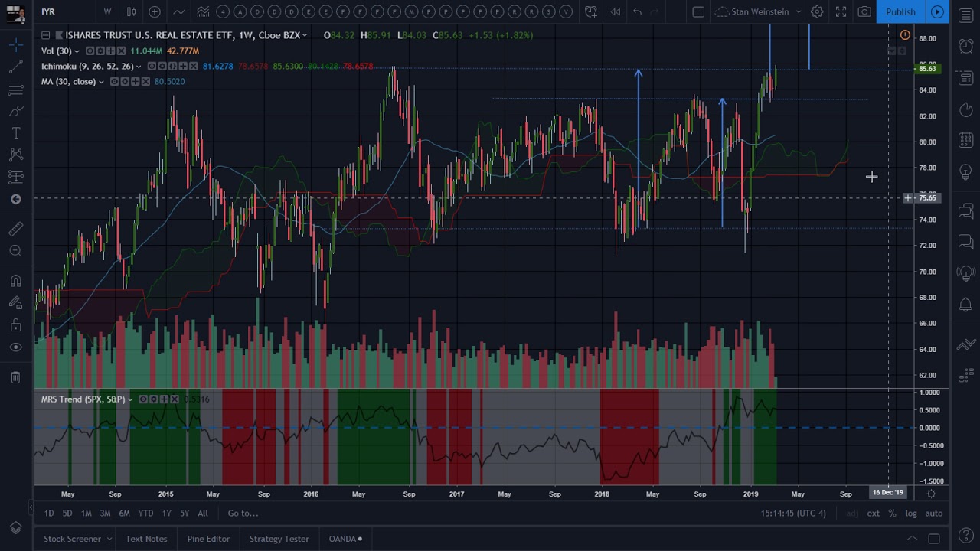This screenshot has width=980, height=551.
Task: Open the pitchfork and Fibonacci tools
Action: [15, 90]
